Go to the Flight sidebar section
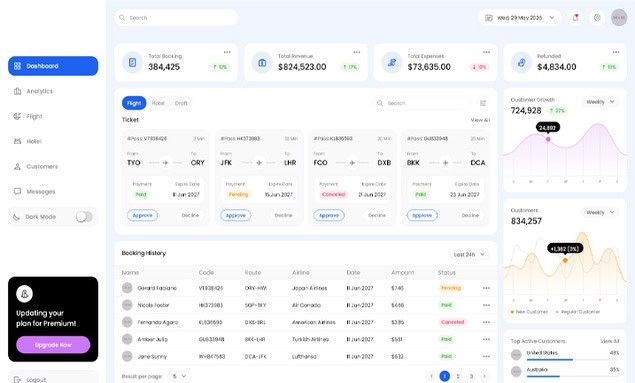The image size is (635, 383). (x=28, y=116)
